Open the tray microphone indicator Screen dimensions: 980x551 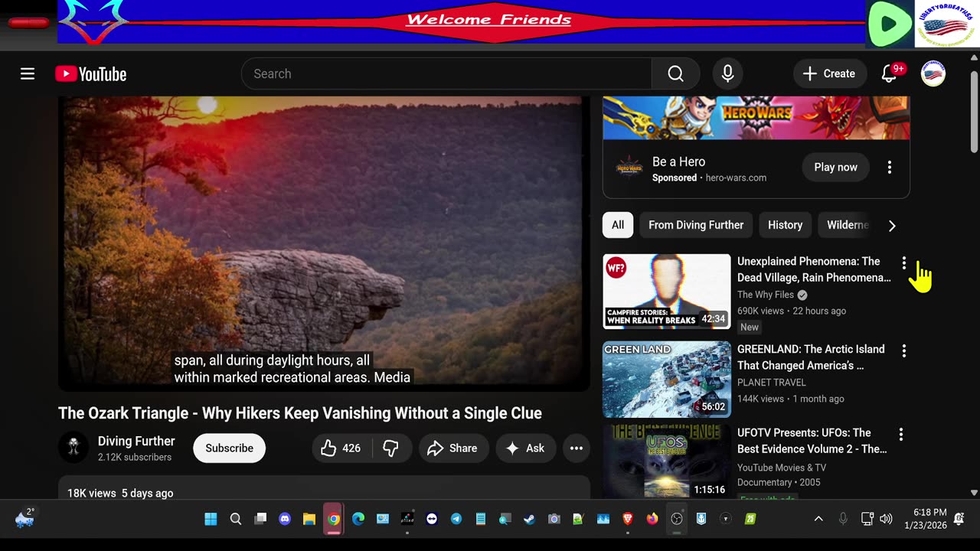click(x=843, y=519)
